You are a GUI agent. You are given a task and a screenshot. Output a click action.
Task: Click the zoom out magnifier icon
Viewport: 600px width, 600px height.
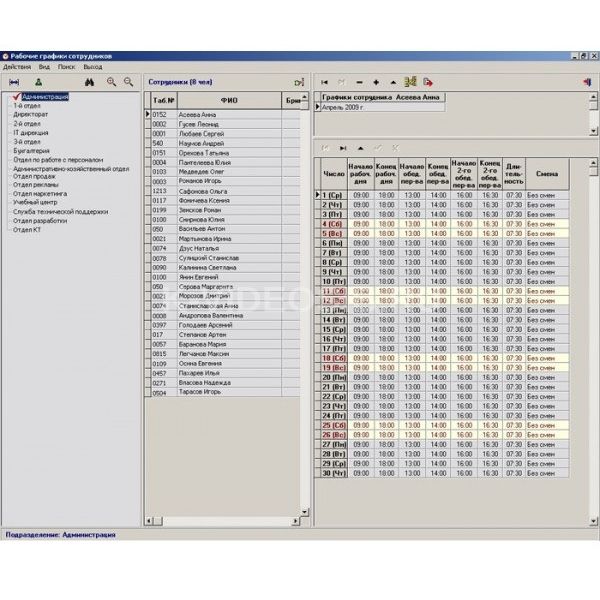(127, 81)
